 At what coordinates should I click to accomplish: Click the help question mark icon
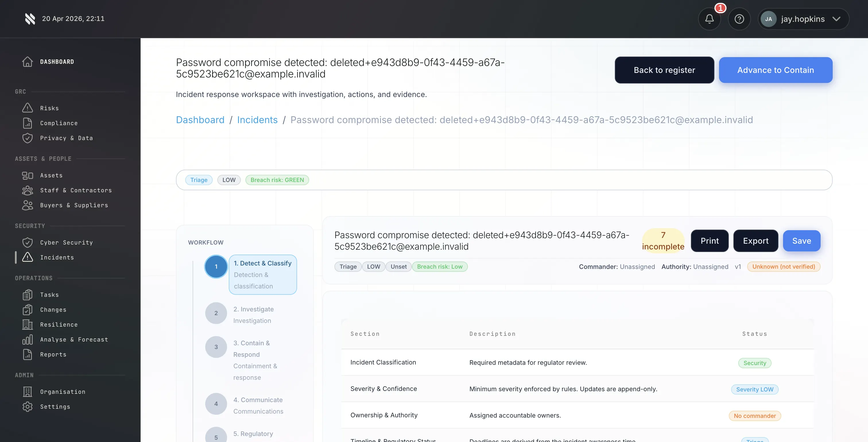pyautogui.click(x=739, y=19)
